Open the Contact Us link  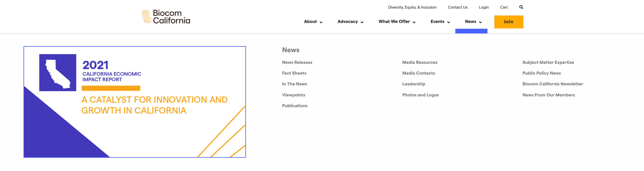(458, 7)
